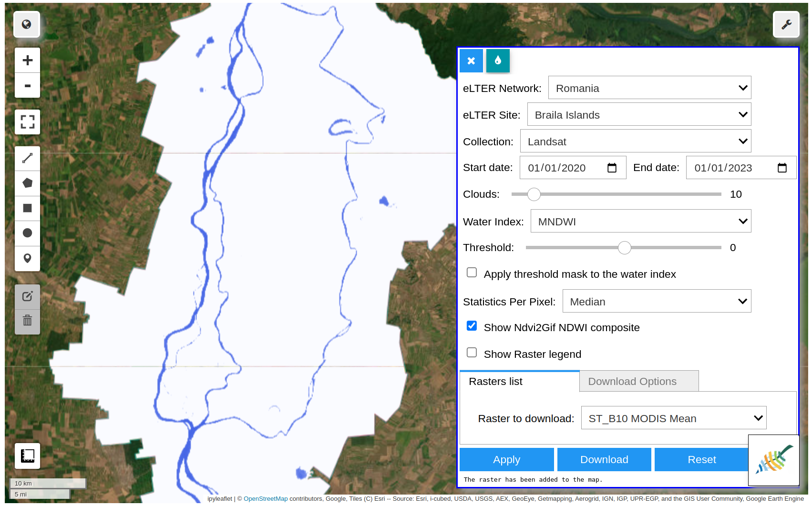The image size is (812, 506).
Task: Open the Statistics Per Pixel dropdown
Action: click(656, 302)
